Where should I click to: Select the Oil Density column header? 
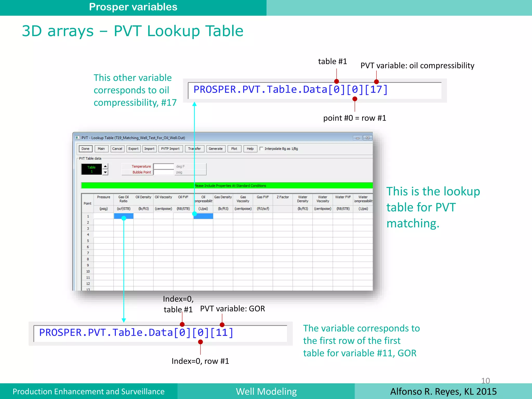point(143,199)
